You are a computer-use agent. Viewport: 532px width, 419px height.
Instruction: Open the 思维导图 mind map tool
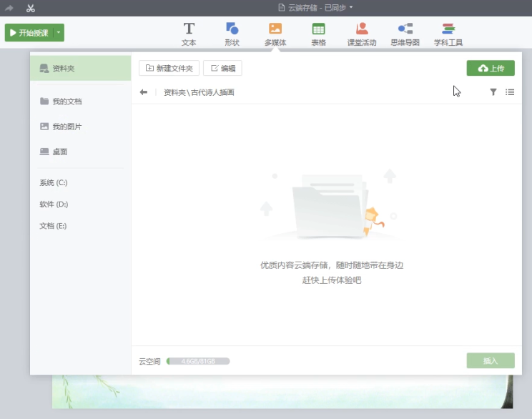click(x=405, y=34)
